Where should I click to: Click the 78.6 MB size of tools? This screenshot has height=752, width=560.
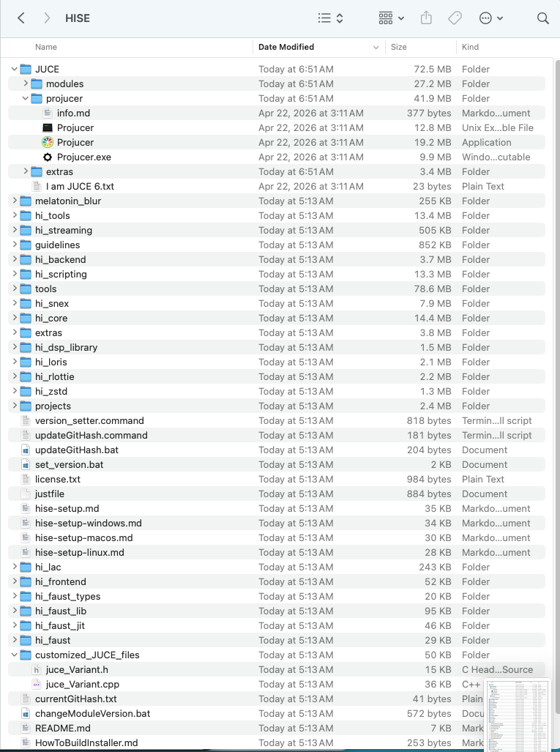433,288
